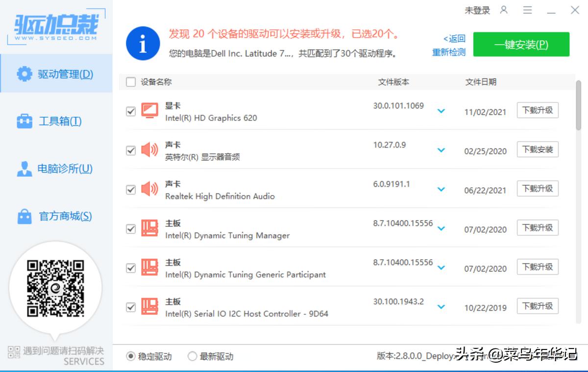Click 未登录 to open login
The image size is (588, 372).
coord(477,10)
